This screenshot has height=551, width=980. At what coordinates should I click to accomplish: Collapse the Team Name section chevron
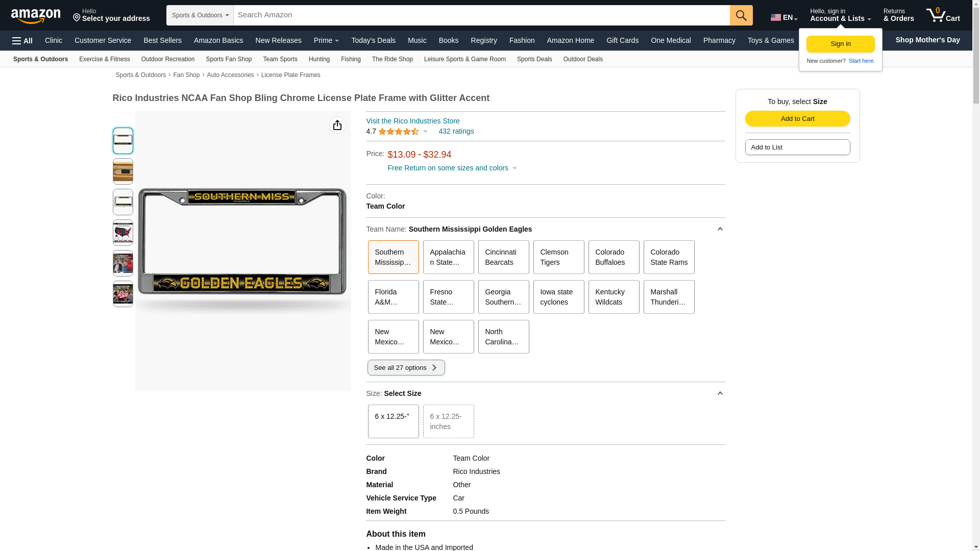(720, 229)
